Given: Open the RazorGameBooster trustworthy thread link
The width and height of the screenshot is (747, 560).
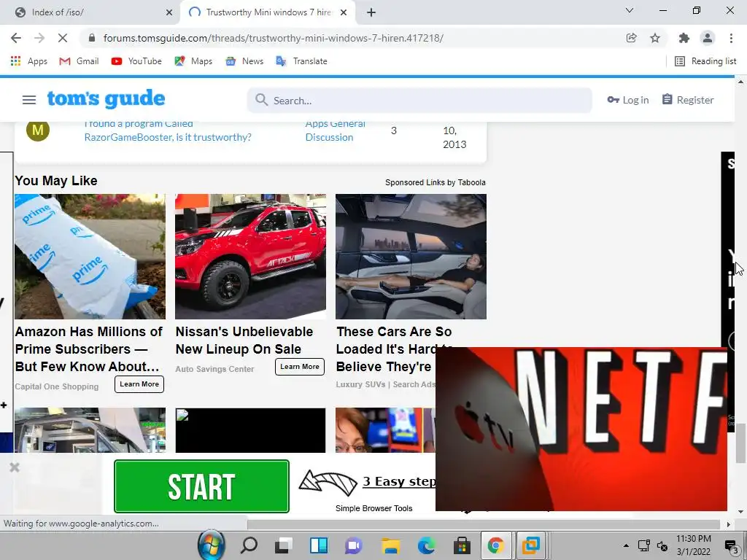Looking at the screenshot, I should click(x=168, y=131).
